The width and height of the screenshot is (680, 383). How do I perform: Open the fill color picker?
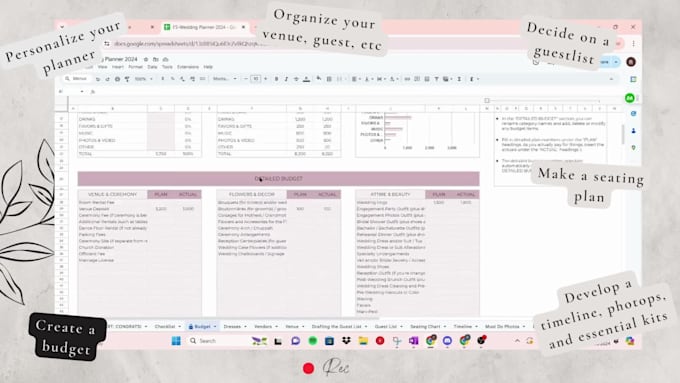coord(319,79)
